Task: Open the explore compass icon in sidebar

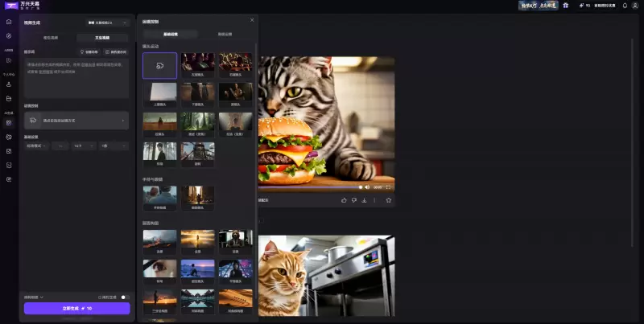Action: 8,36
